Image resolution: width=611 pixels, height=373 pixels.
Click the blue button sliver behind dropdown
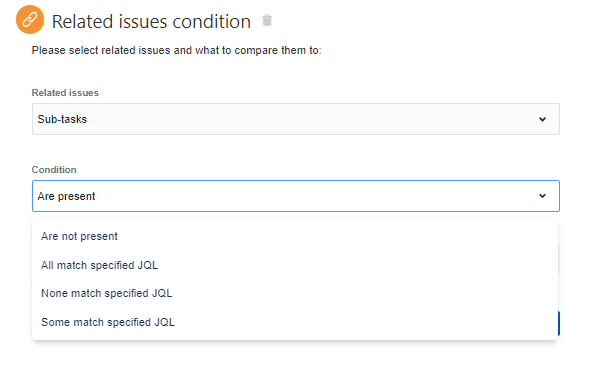(x=559, y=324)
